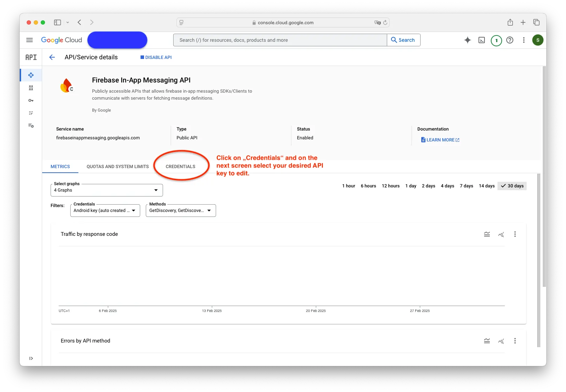Open the user account avatar S
Image resolution: width=566 pixels, height=392 pixels.
(x=538, y=40)
